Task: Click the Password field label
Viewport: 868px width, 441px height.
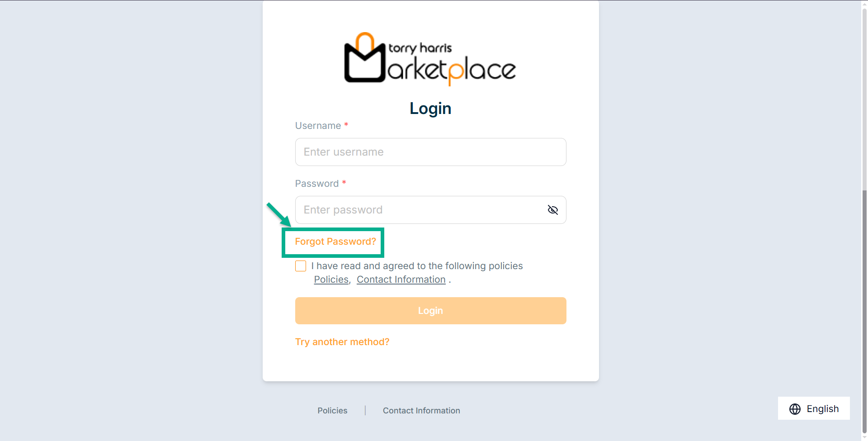Action: pos(316,184)
